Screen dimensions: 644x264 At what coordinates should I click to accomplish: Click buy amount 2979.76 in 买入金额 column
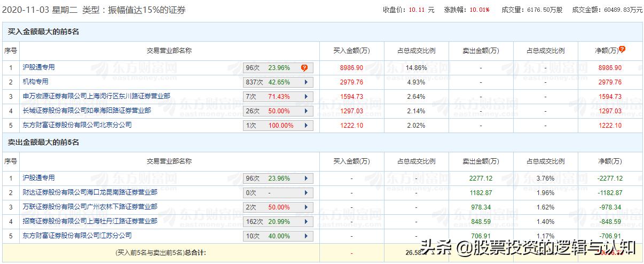[351, 82]
